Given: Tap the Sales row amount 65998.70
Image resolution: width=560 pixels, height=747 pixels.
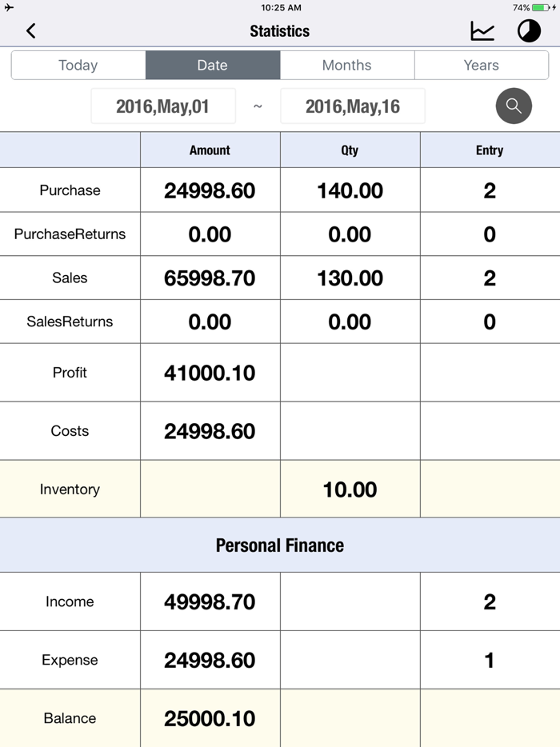Looking at the screenshot, I should pyautogui.click(x=210, y=278).
